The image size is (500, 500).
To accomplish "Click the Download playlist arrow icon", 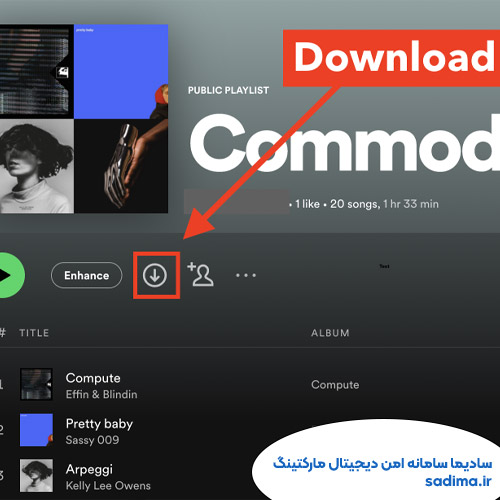I will click(155, 275).
